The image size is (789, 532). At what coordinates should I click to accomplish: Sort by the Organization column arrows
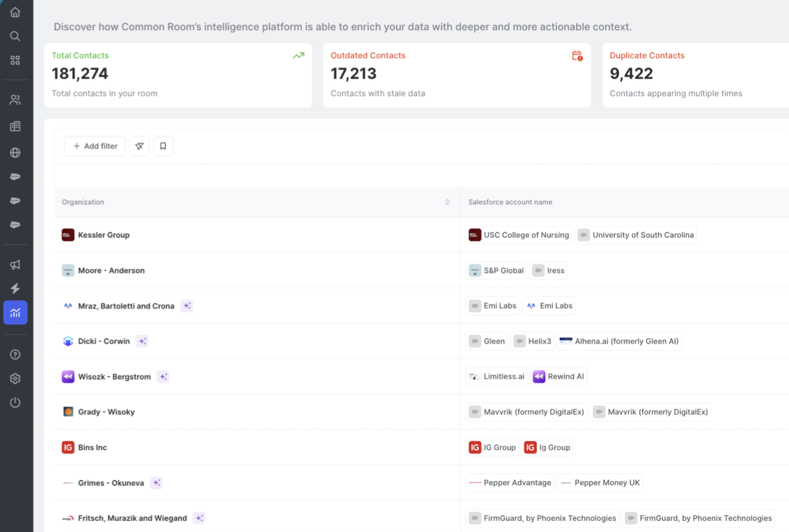[447, 202]
